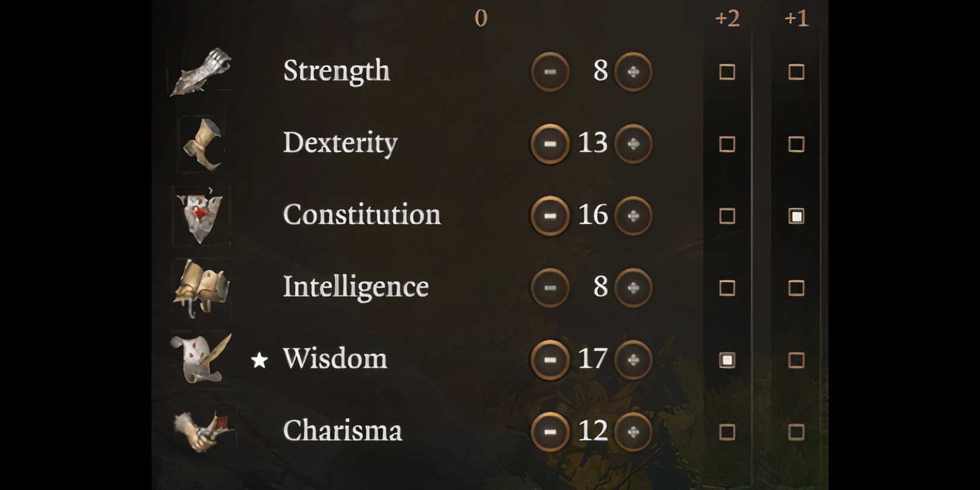Select the Strength gauntlet icon
This screenshot has height=490, width=980.
(202, 71)
